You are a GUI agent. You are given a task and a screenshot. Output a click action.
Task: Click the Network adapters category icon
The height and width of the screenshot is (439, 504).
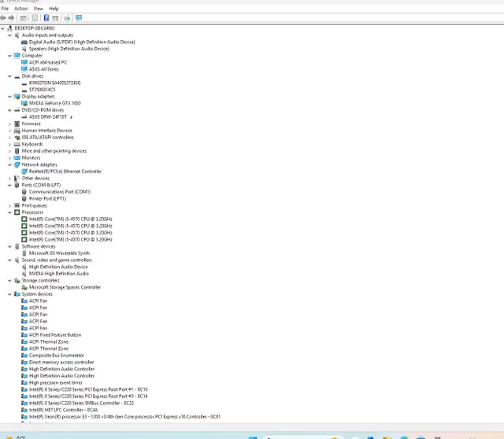coord(17,164)
